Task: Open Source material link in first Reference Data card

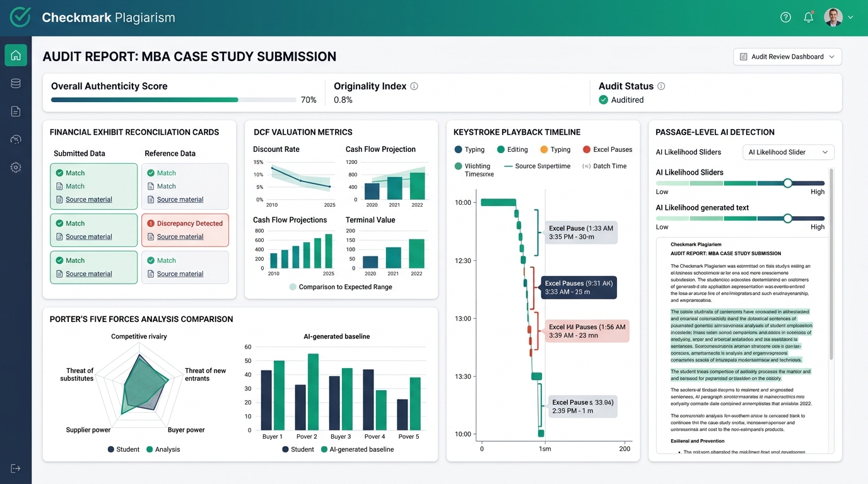Action: (x=180, y=200)
